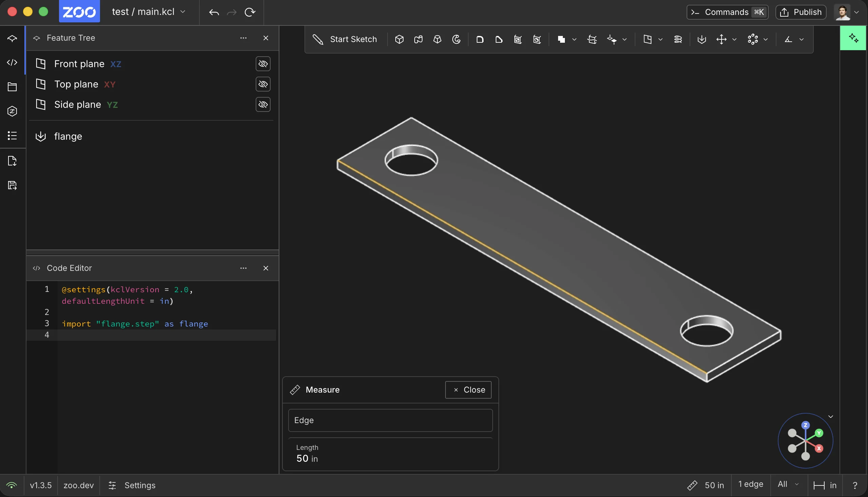This screenshot has width=868, height=497.
Task: Select the Loft tool icon
Action: (x=437, y=40)
